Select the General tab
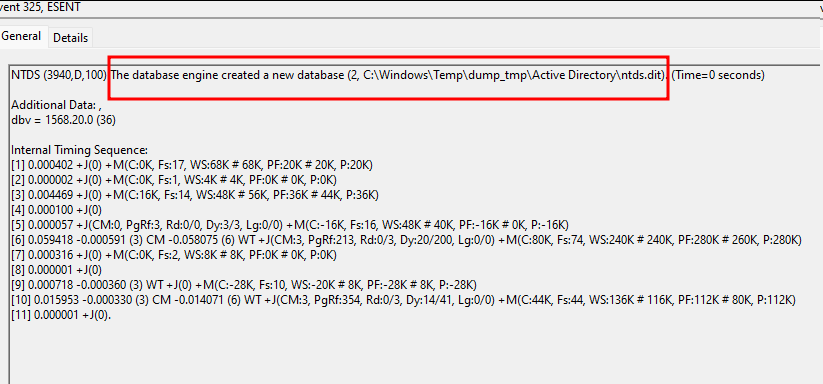The image size is (823, 384). coord(22,36)
